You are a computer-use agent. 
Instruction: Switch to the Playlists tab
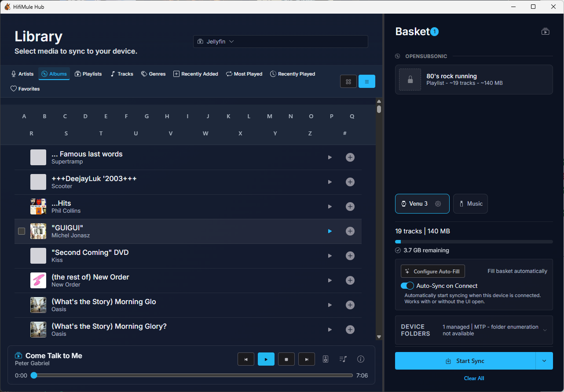[88, 74]
